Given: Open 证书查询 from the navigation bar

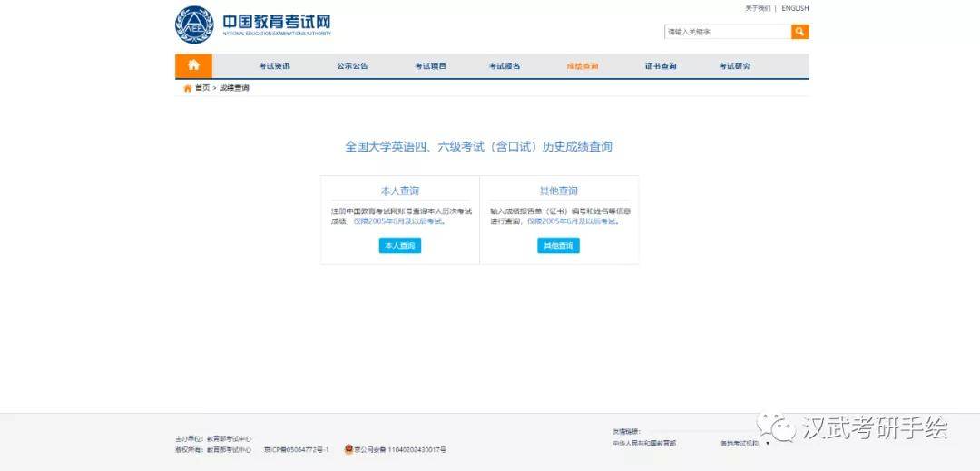Looking at the screenshot, I should pyautogui.click(x=661, y=66).
